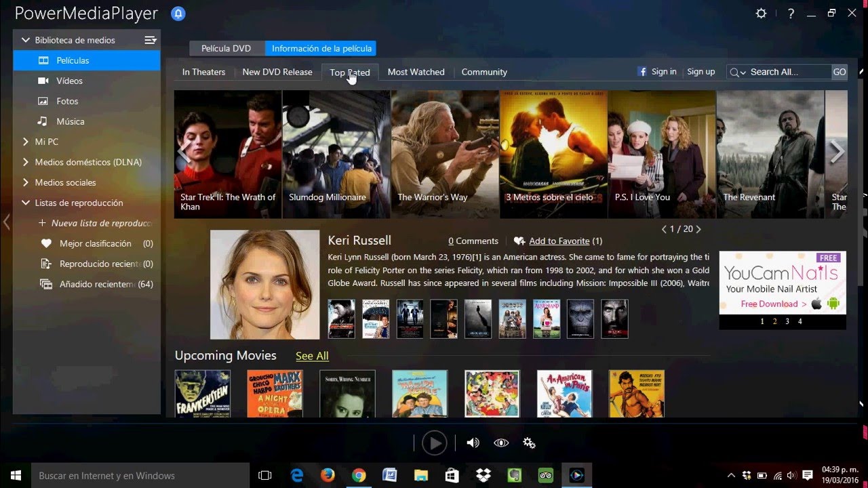Open the Windows Start menu
Image resolution: width=868 pixels, height=488 pixels.
16,476
